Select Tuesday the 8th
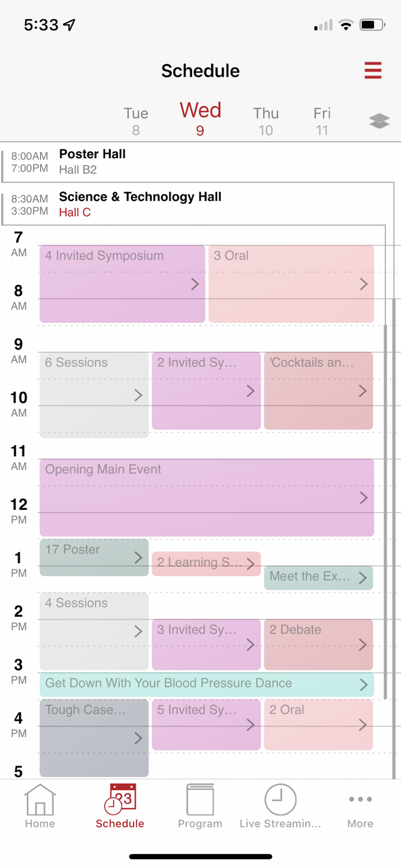This screenshot has width=401, height=868. (136, 120)
